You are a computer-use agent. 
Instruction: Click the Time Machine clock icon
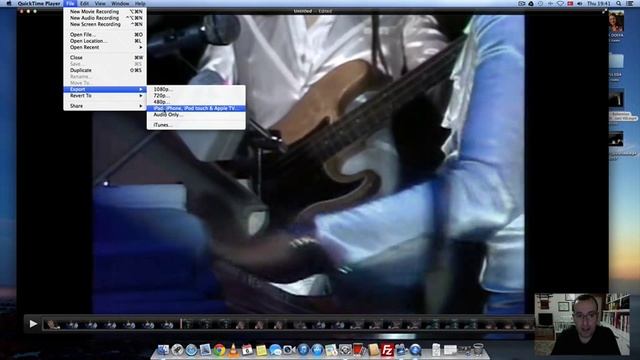pyautogui.click(x=540, y=3)
